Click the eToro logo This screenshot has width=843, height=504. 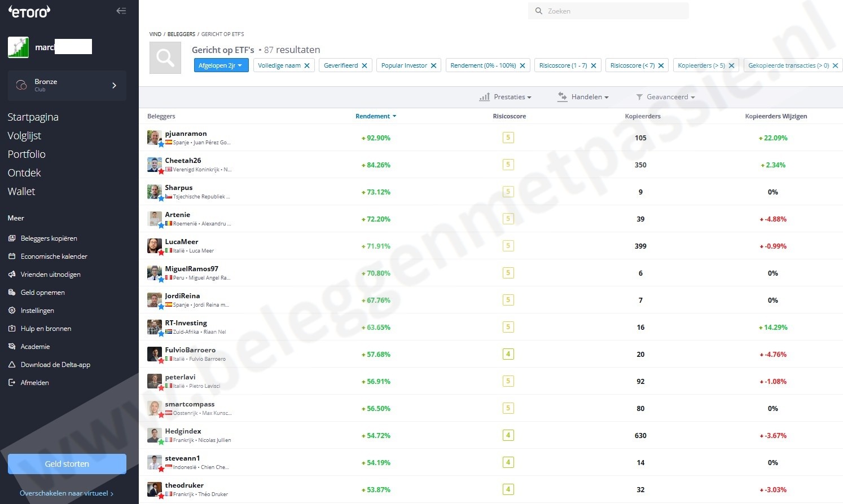29,11
